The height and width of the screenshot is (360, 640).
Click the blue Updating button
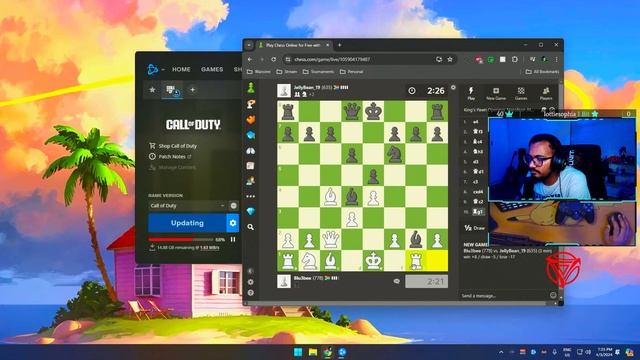187,223
